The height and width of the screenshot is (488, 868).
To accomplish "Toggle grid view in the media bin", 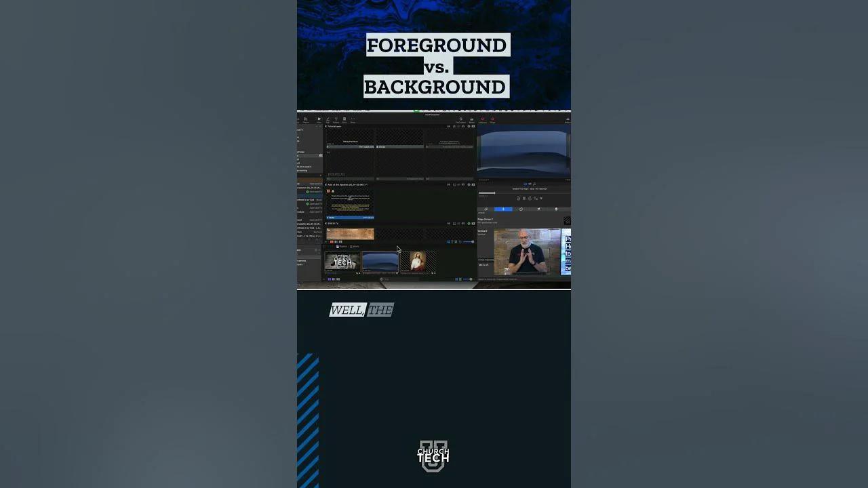I will coord(456,279).
